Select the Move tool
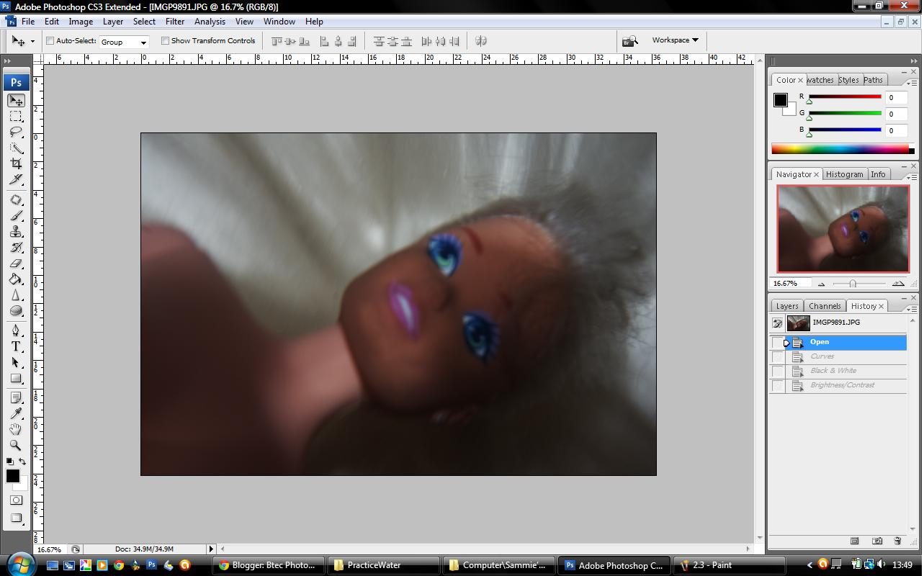This screenshot has height=576, width=924. click(16, 101)
